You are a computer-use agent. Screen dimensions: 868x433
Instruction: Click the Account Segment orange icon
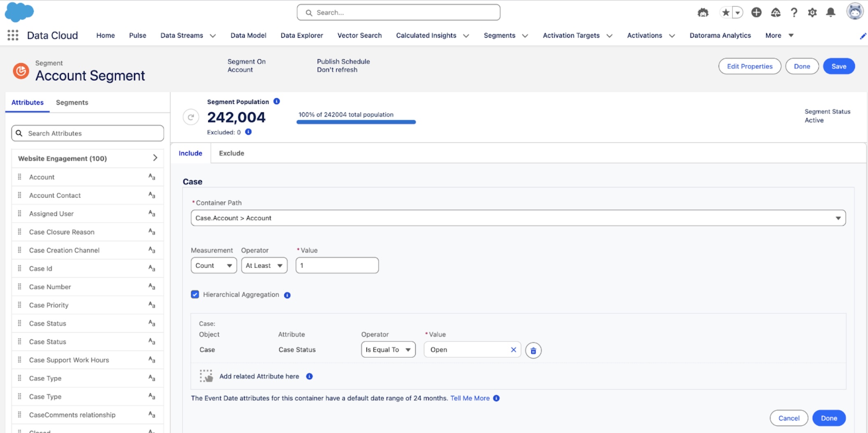[21, 71]
